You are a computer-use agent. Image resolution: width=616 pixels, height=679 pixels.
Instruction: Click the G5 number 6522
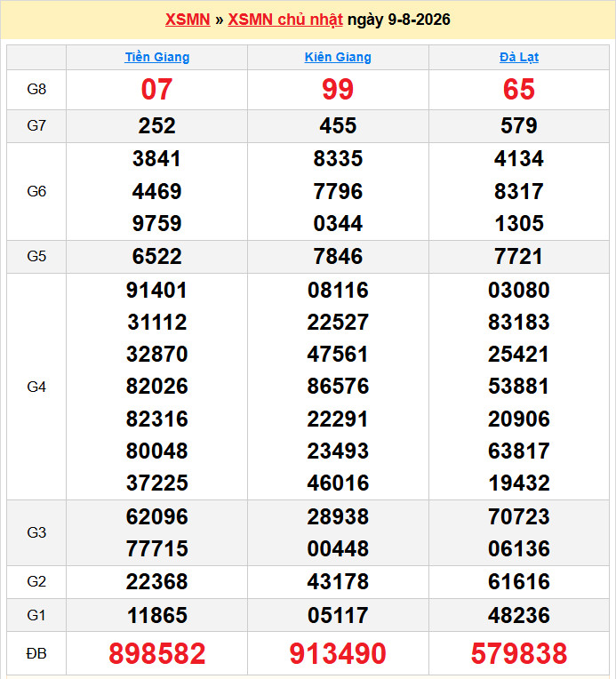click(x=156, y=256)
